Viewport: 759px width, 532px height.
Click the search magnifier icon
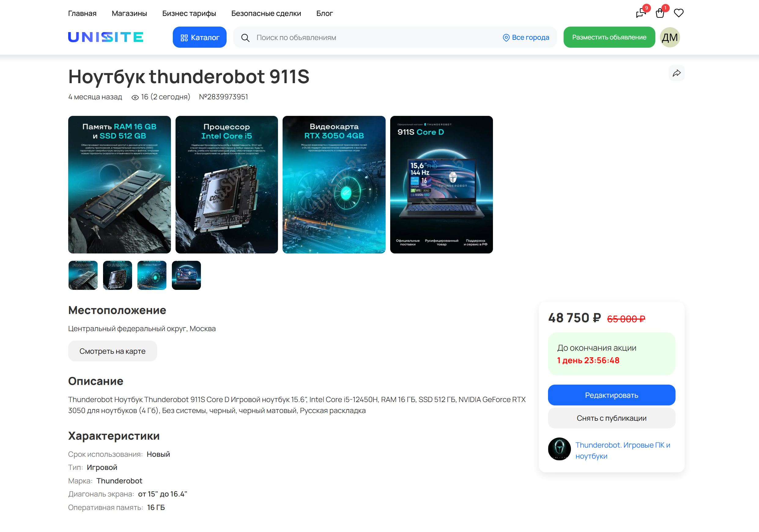click(x=245, y=38)
